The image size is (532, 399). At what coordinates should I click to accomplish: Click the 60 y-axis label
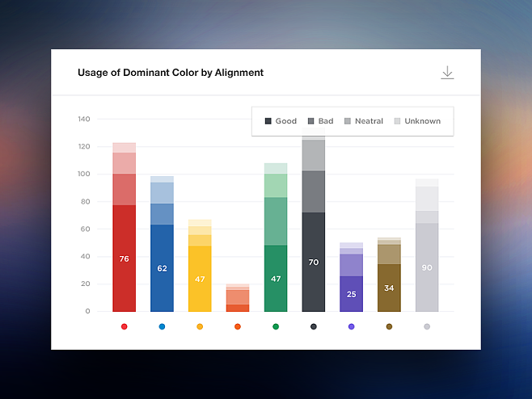click(85, 229)
